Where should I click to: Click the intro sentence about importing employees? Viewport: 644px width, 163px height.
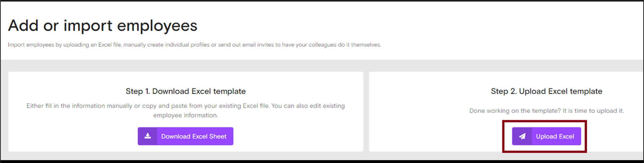pos(194,45)
